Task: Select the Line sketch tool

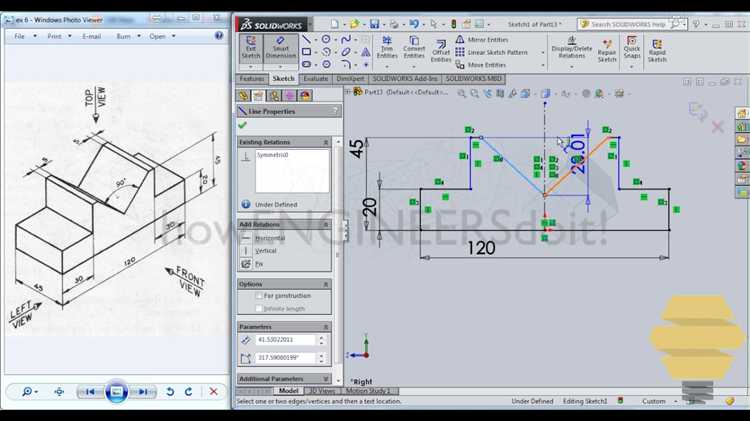Action: (307, 39)
